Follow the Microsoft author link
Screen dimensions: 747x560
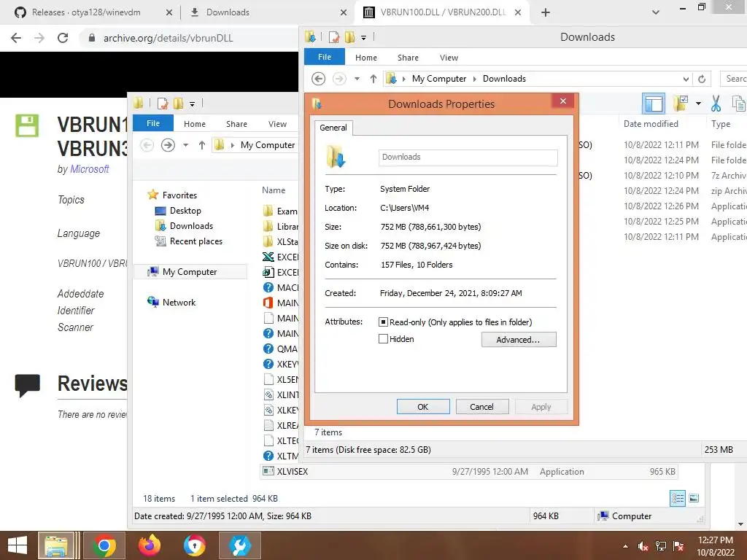point(89,169)
